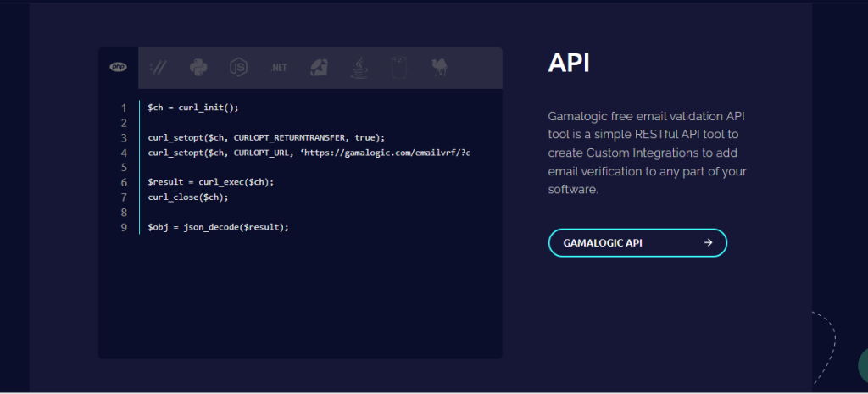Show the Go gopher code sample
868x394 pixels.
[399, 68]
